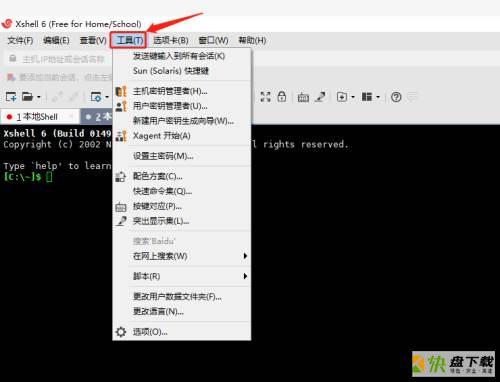Viewport: 500px width, 382px height.
Task: Open the 帮助(H) menu
Action: click(252, 40)
